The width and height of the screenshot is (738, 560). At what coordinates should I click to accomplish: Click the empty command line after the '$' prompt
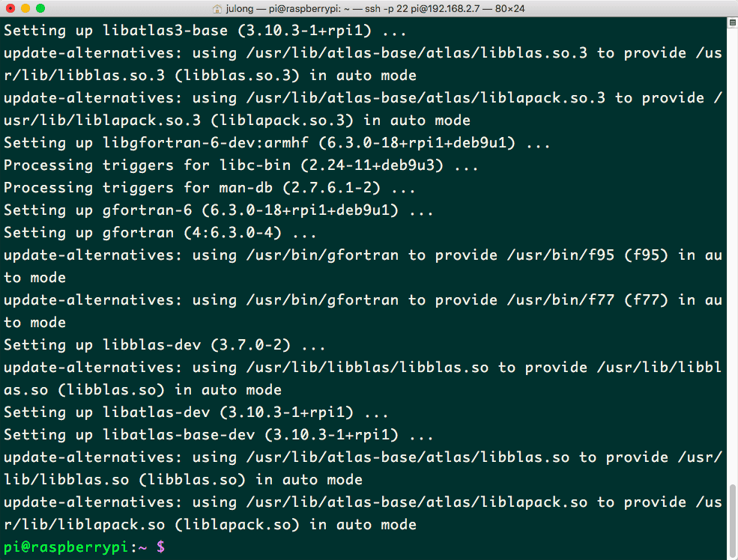click(x=442, y=547)
